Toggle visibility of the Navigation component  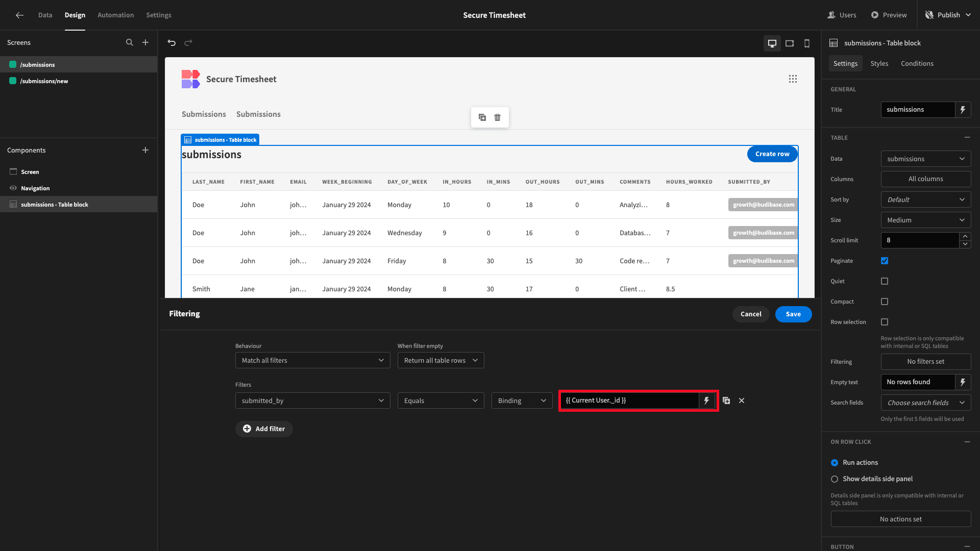[13, 188]
